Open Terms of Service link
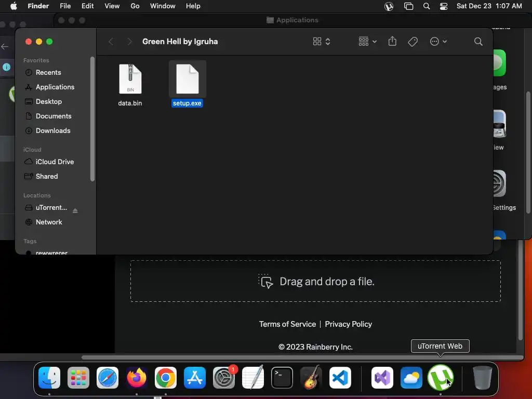Image resolution: width=532 pixels, height=399 pixels. [x=287, y=324]
